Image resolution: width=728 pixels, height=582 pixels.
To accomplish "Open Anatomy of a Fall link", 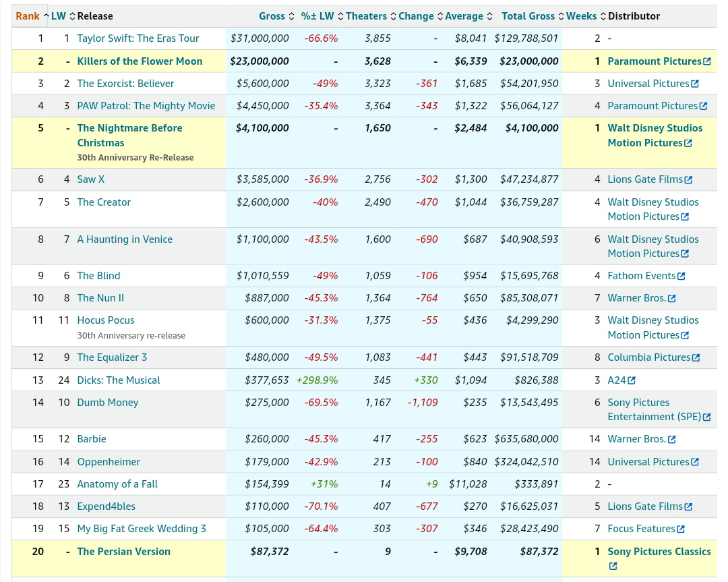I will (117, 484).
